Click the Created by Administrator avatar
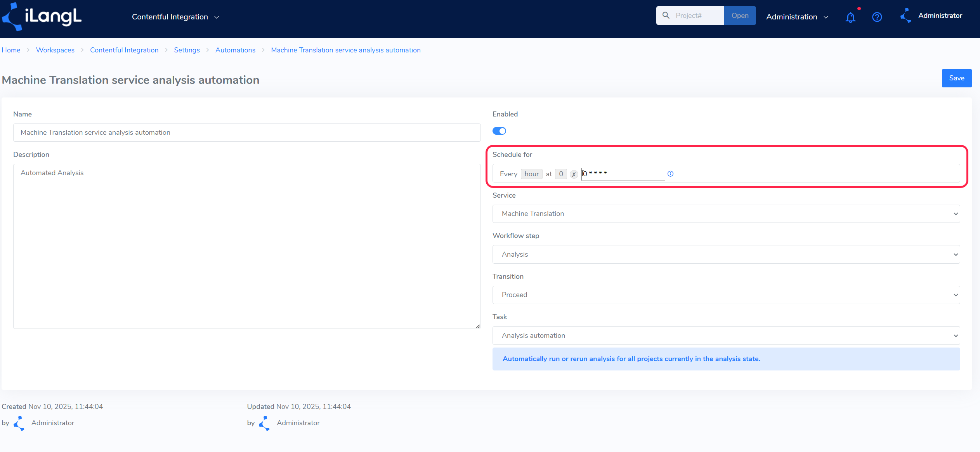 click(19, 423)
